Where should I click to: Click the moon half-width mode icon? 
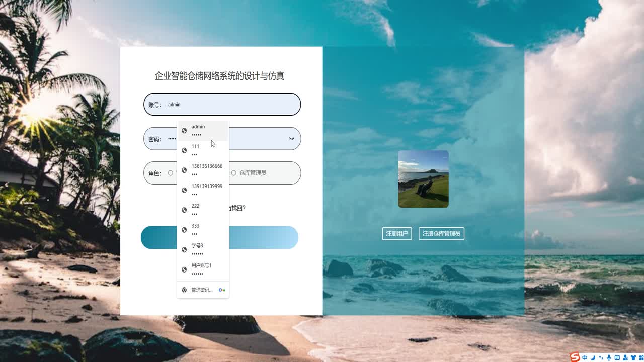(593, 358)
